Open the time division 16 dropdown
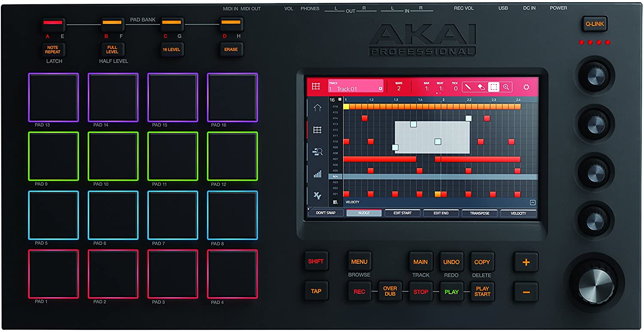Viewport: 644px width, 332px height. tap(340, 100)
